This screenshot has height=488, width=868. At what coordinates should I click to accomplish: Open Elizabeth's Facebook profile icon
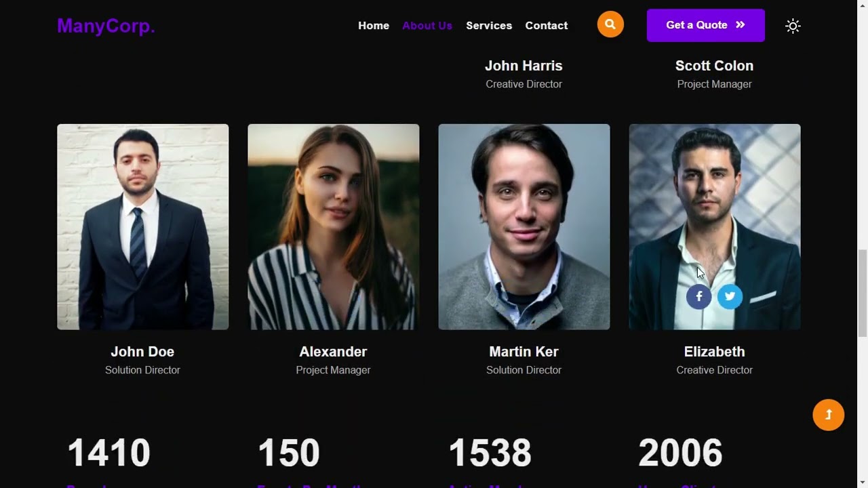(698, 296)
